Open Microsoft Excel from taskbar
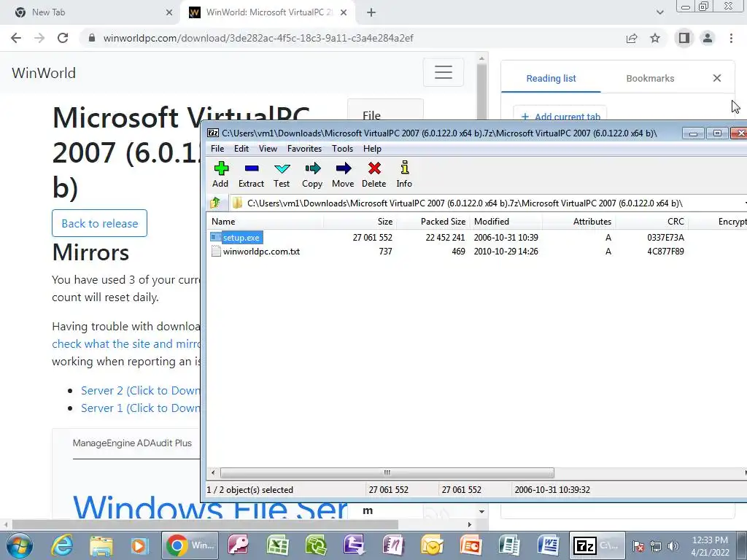The width and height of the screenshot is (747, 560). (278, 545)
